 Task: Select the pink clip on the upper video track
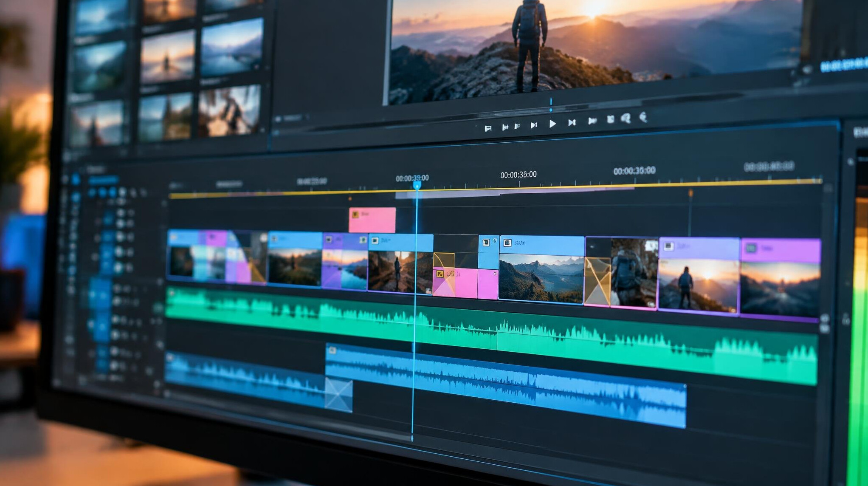372,220
